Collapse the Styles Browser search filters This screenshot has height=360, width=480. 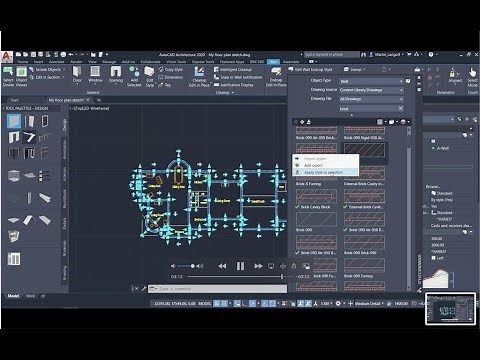coord(352,115)
